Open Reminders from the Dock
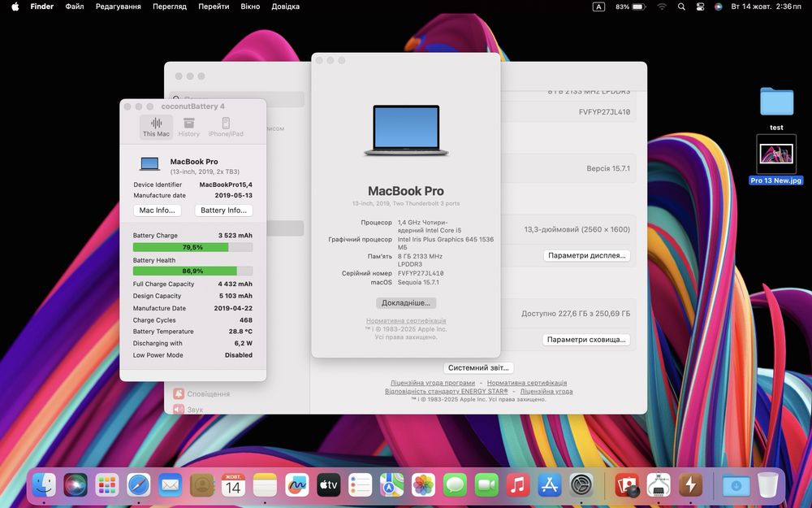Screen dimensions: 812x508 click(360, 485)
